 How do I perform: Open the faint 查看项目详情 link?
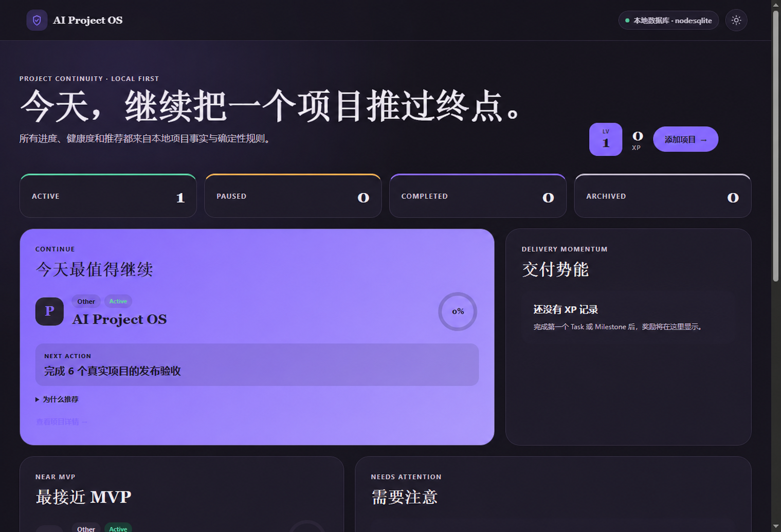tap(62, 422)
